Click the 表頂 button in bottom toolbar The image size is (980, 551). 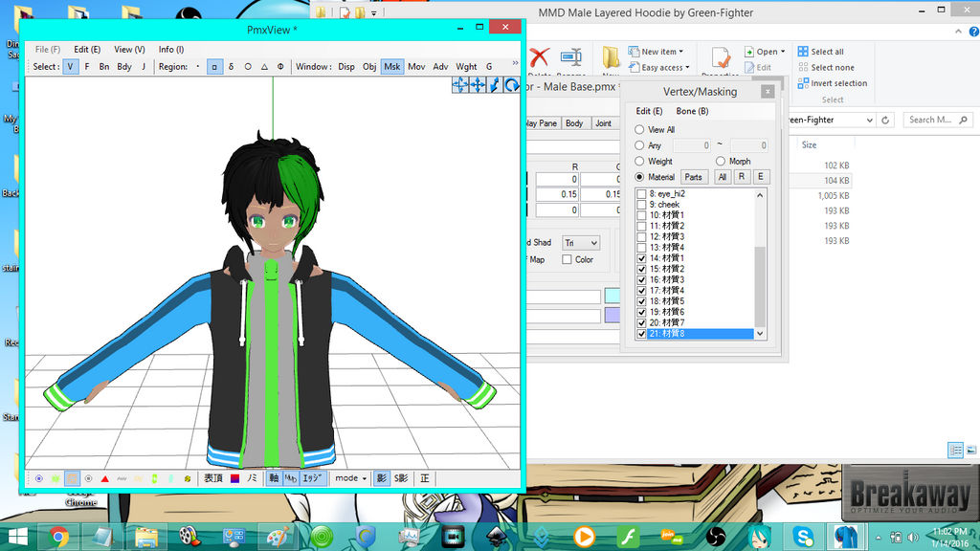[x=213, y=478]
